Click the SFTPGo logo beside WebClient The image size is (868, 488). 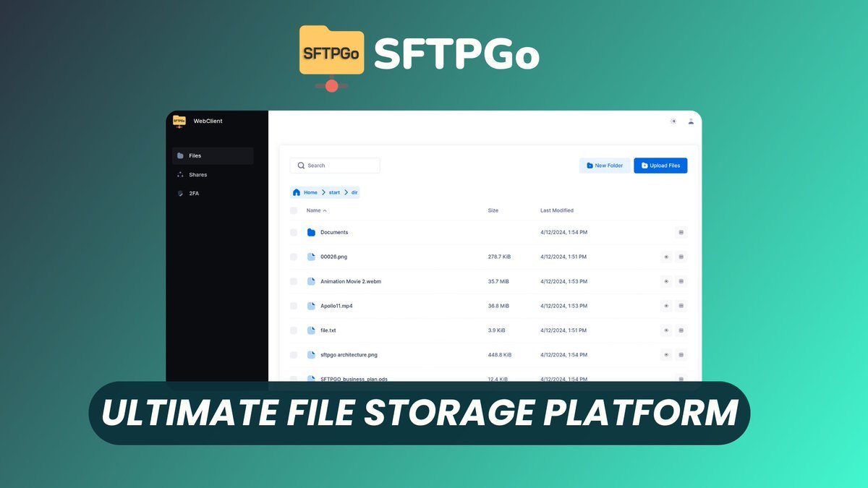click(179, 121)
